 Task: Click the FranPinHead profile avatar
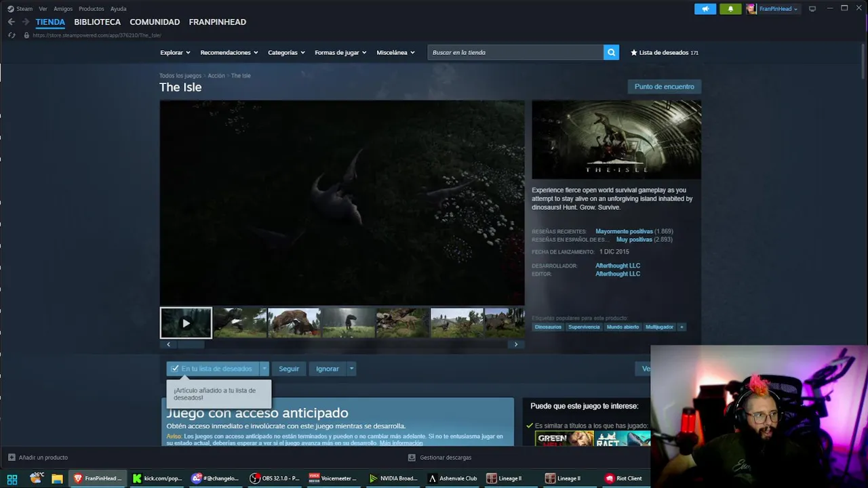click(751, 9)
